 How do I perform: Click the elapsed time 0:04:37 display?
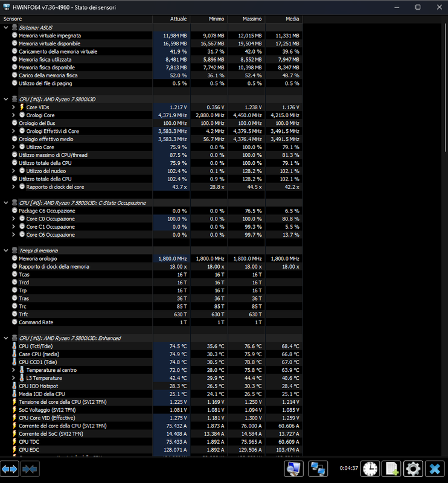(349, 469)
